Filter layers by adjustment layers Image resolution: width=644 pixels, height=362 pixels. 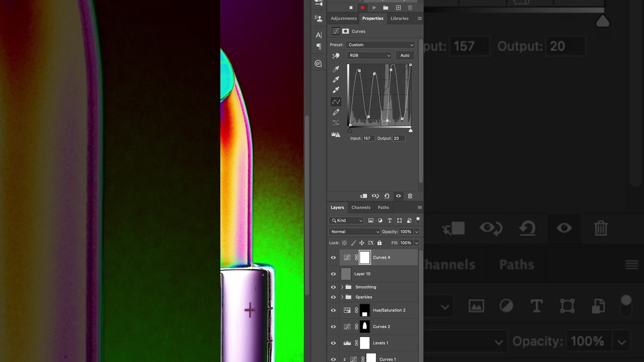(380, 221)
